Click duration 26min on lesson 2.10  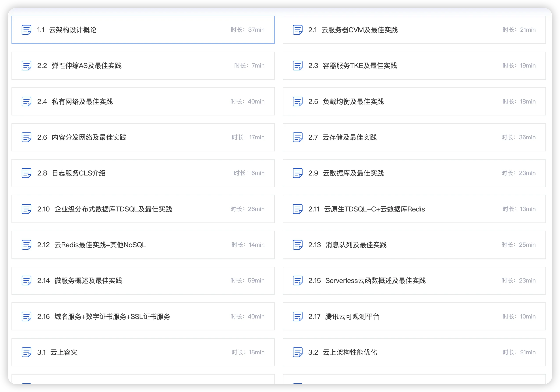247,209
